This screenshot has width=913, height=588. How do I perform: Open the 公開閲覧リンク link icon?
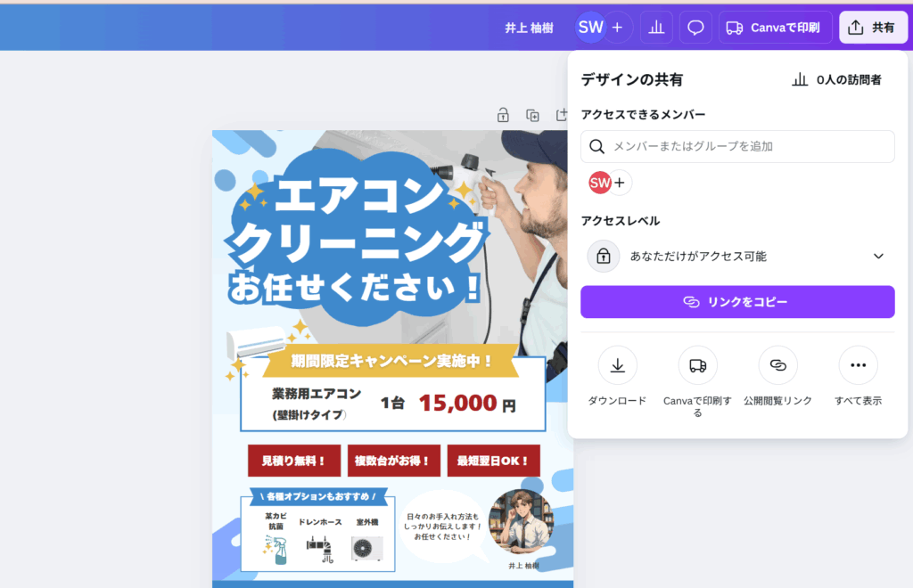click(x=777, y=365)
